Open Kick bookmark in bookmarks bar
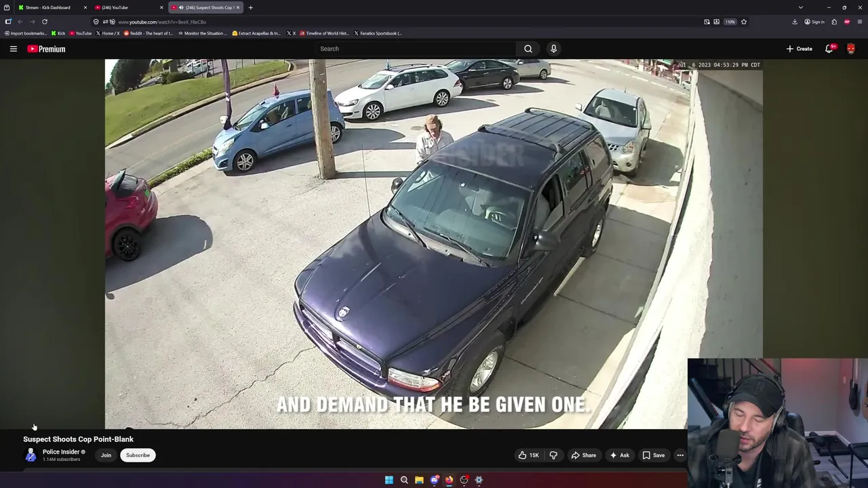868x488 pixels. (58, 33)
